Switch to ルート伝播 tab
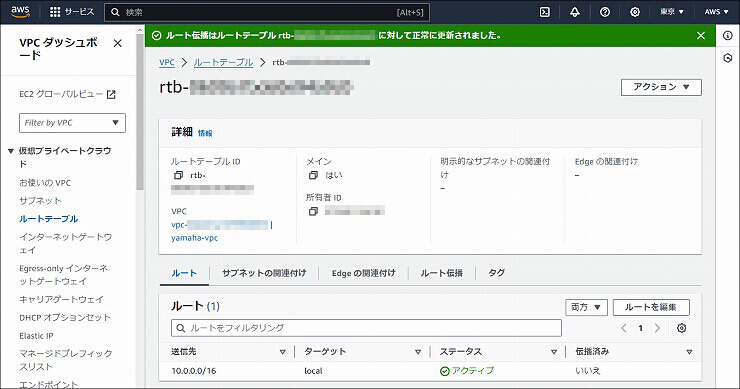Image resolution: width=740 pixels, height=389 pixels. (x=441, y=273)
